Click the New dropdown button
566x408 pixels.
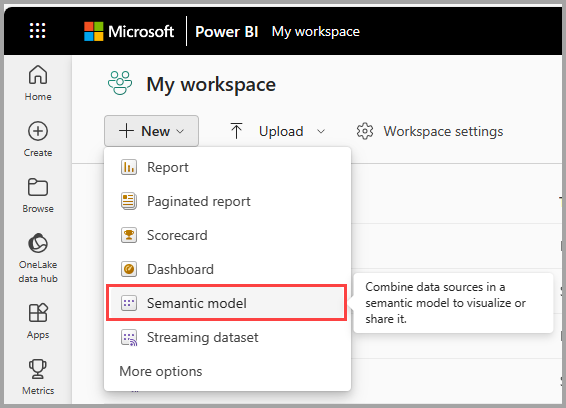pos(151,131)
